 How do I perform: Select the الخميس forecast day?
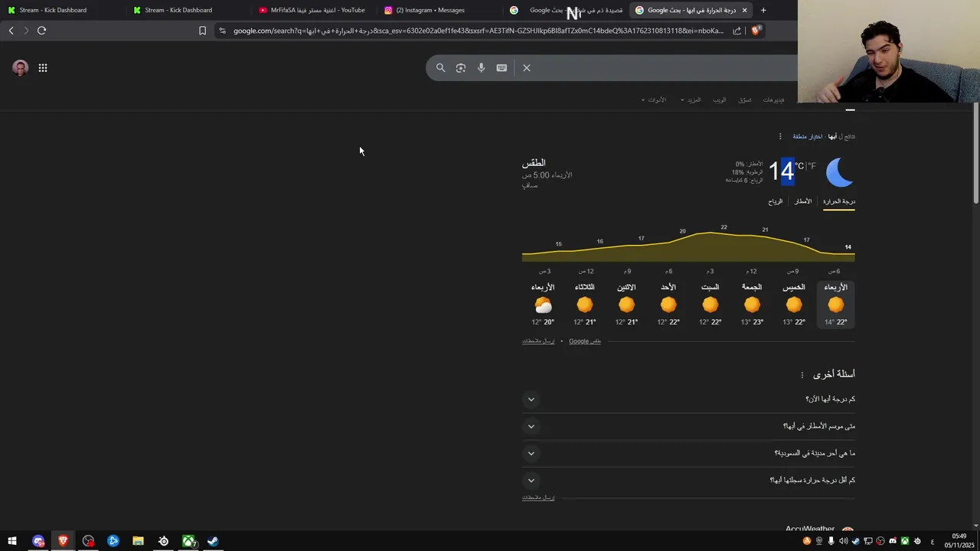point(794,304)
